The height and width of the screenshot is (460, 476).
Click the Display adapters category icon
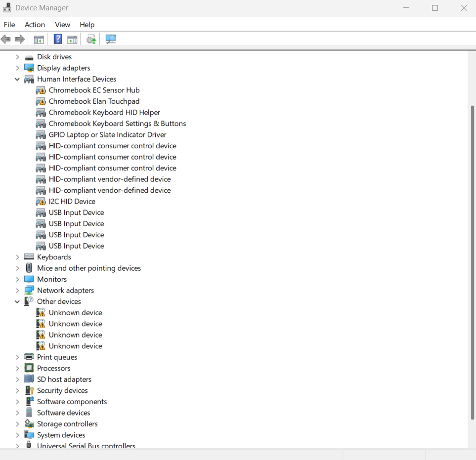coord(29,68)
